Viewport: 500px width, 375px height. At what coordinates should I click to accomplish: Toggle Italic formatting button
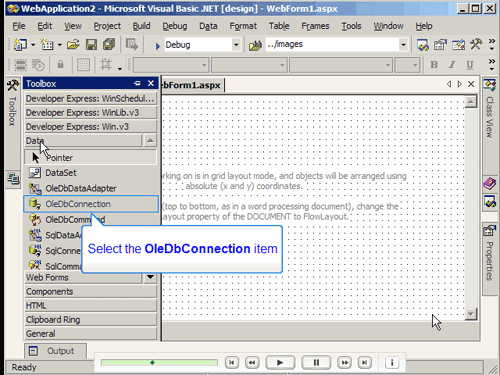(x=452, y=65)
